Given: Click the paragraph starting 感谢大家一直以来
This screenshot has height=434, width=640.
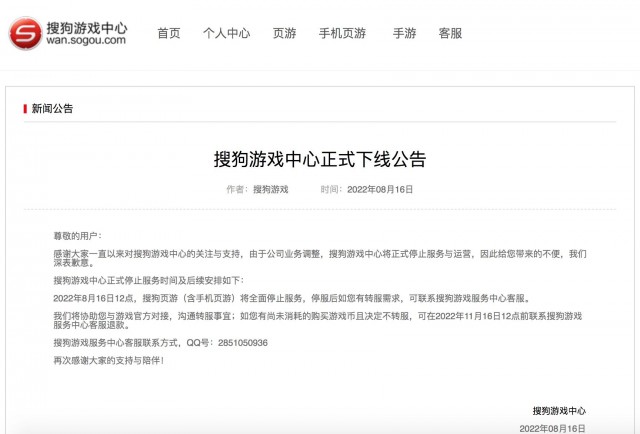Looking at the screenshot, I should 320,258.
